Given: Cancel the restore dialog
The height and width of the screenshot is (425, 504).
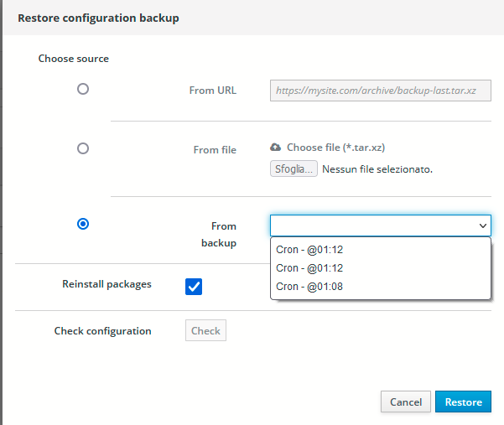Looking at the screenshot, I should (406, 402).
